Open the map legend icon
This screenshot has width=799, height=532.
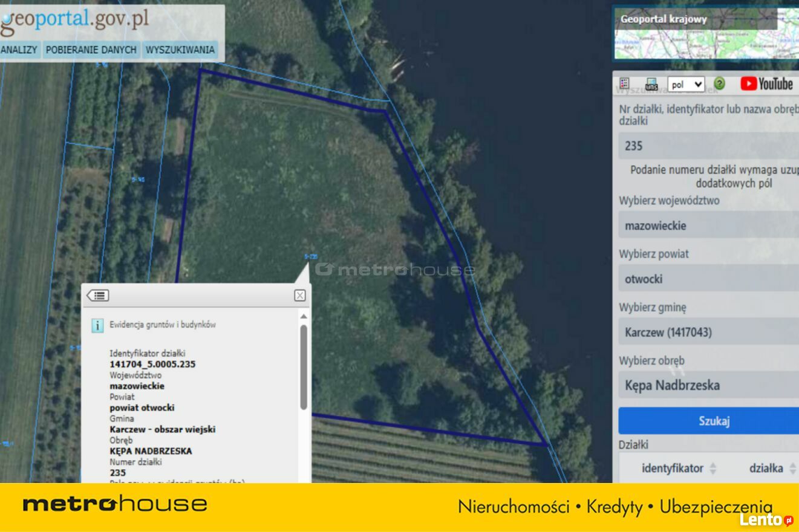click(625, 84)
